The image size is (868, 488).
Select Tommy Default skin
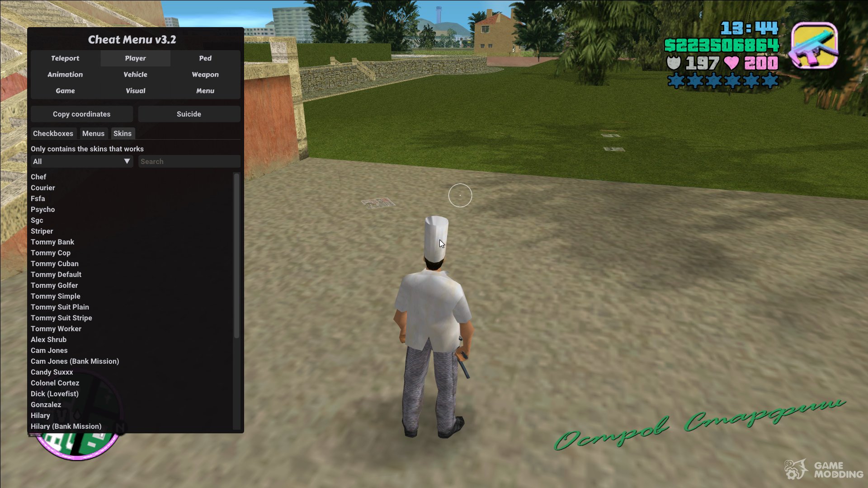pos(56,274)
